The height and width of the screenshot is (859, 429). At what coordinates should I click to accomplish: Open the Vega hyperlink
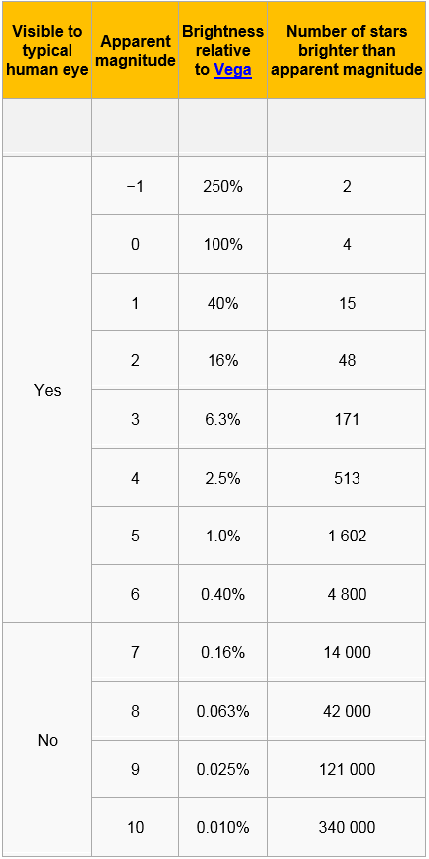(233, 70)
